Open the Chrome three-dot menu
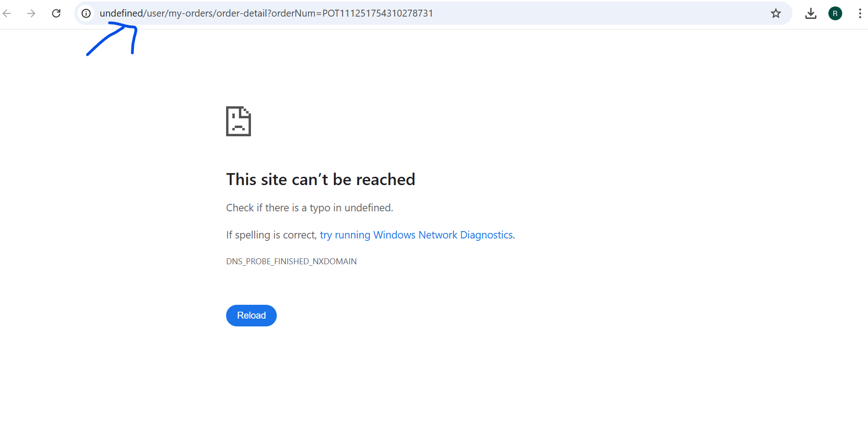Viewport: 868px width, 430px height. coord(860,13)
